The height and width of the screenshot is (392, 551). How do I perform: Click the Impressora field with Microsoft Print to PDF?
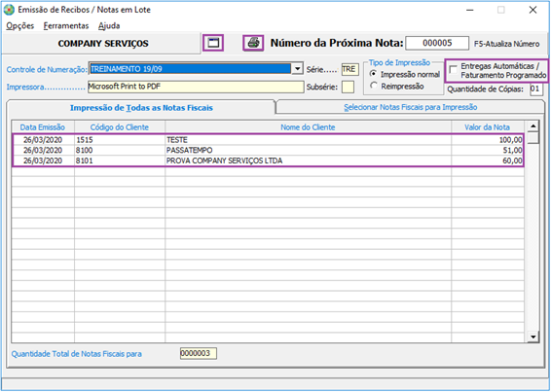click(196, 87)
